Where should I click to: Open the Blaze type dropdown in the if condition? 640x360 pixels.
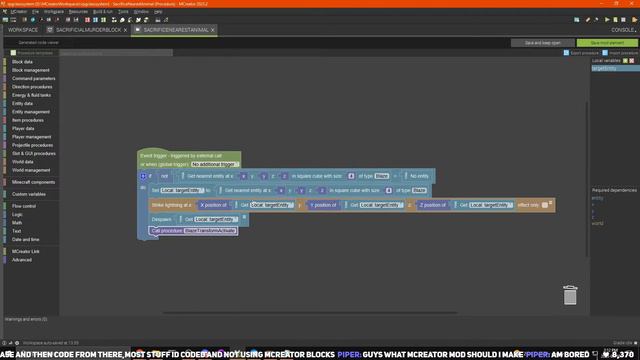tap(382, 176)
